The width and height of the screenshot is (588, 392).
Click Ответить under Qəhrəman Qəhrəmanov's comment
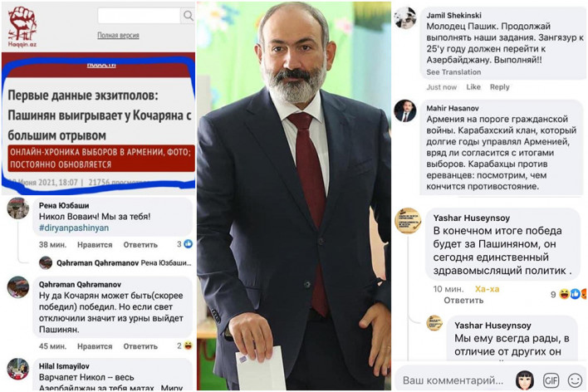(x=140, y=346)
